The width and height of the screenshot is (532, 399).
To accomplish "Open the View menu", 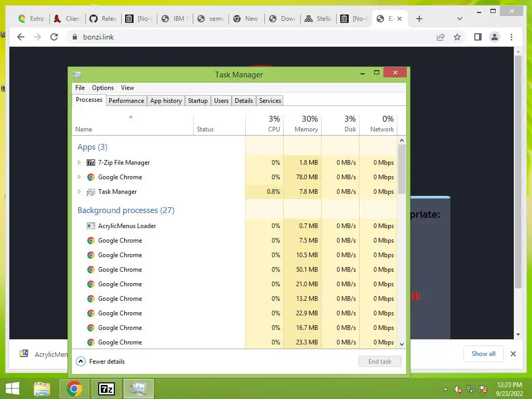I will click(x=128, y=87).
